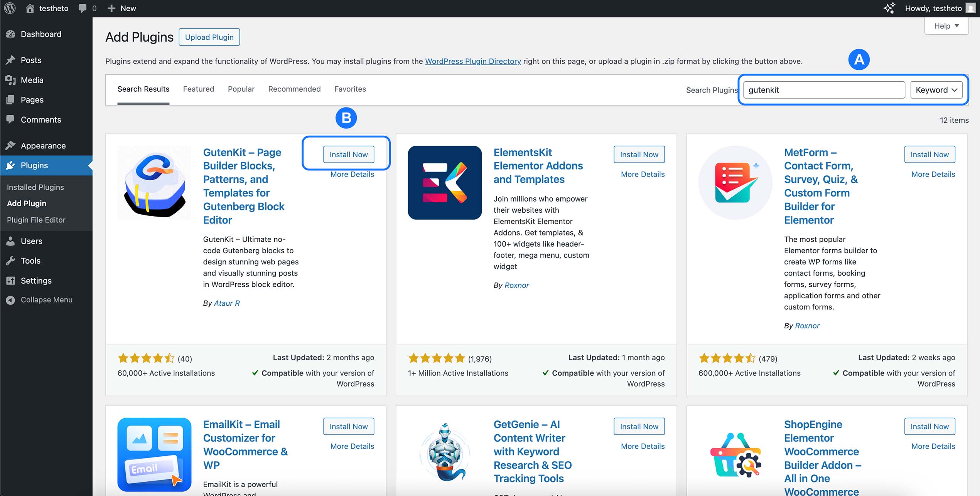Click the Pages sidebar icon
Viewport: 980px width, 496px height.
pos(11,100)
